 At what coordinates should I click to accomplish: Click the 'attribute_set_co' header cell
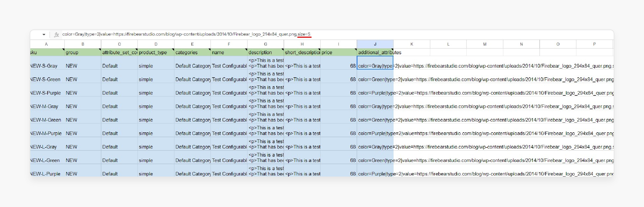[x=119, y=52]
